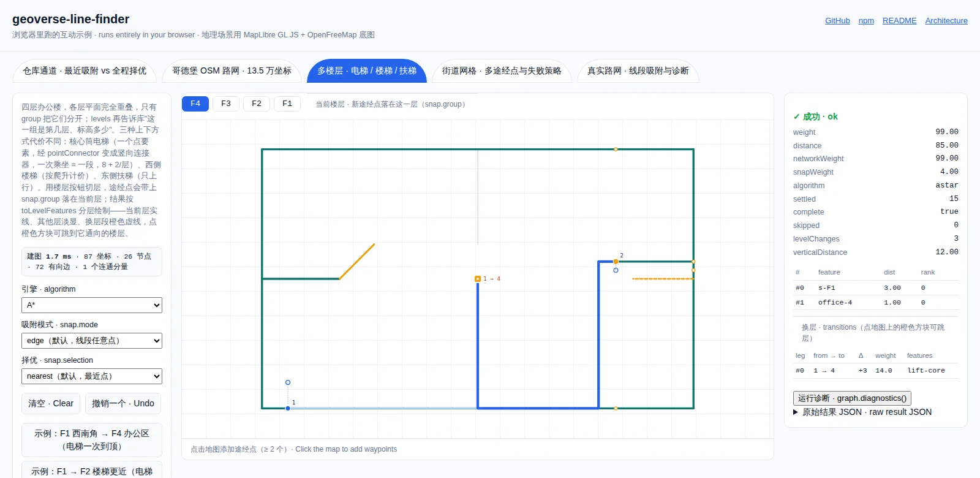The height and width of the screenshot is (478, 980).
Task: Open the Architecture link
Action: [x=946, y=21]
